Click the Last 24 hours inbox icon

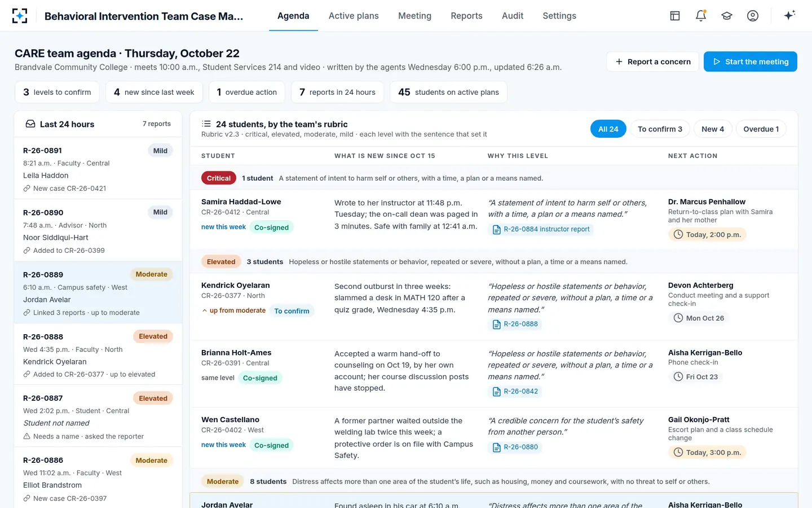pos(30,124)
